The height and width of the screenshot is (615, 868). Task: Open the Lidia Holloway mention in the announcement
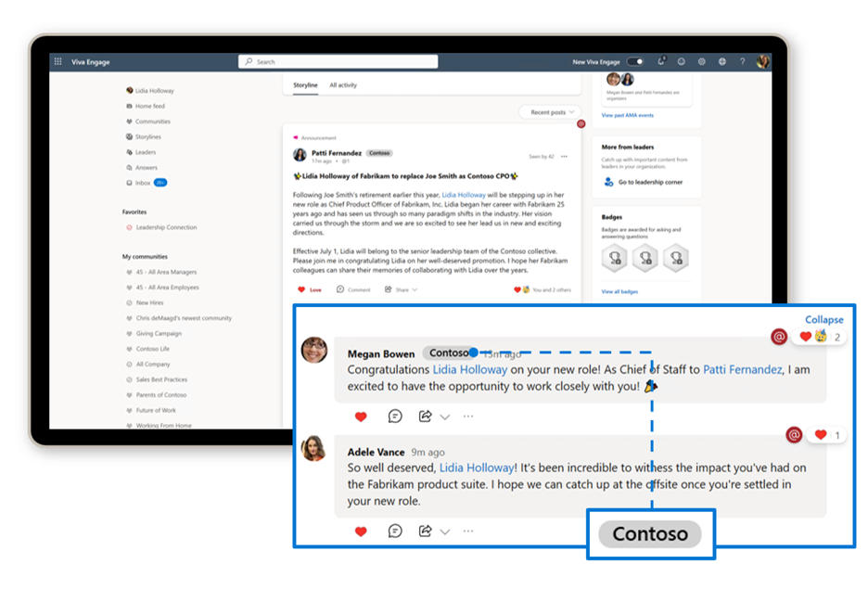(x=464, y=195)
